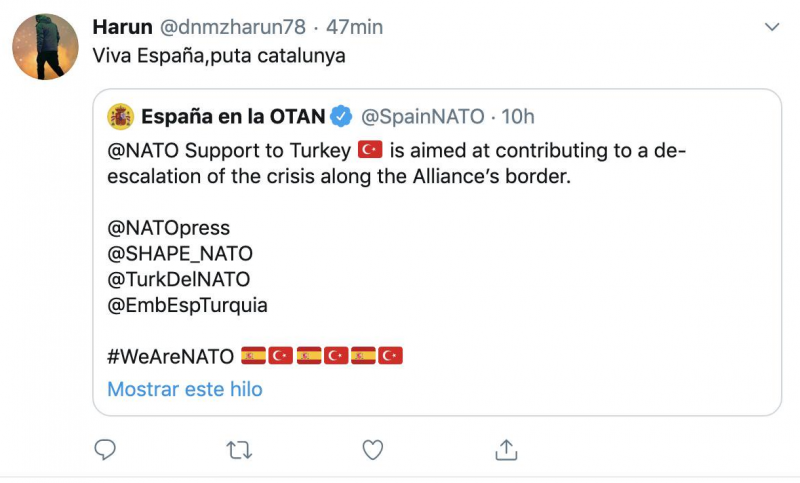Click the @SpainNATO handle
This screenshot has height=483, width=800.
(420, 117)
